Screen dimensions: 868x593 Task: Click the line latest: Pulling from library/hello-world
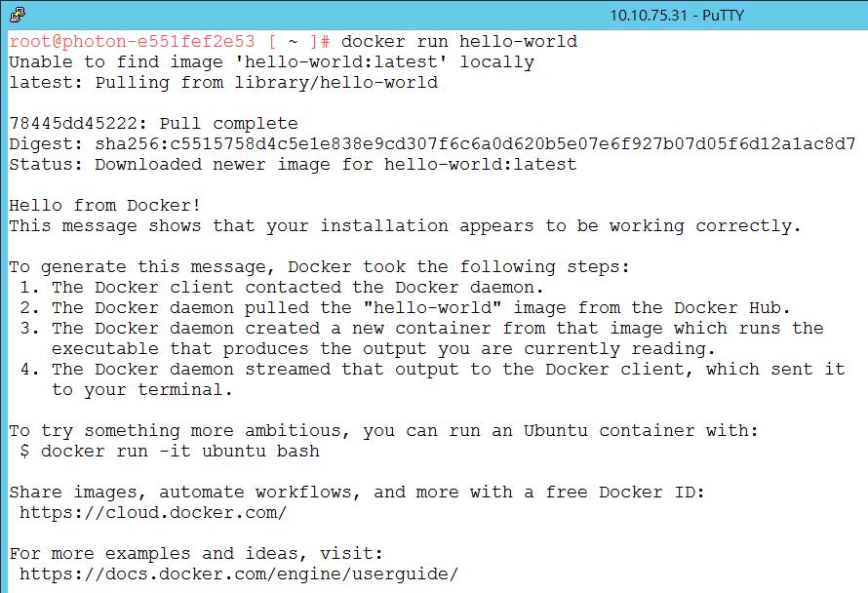tap(223, 83)
